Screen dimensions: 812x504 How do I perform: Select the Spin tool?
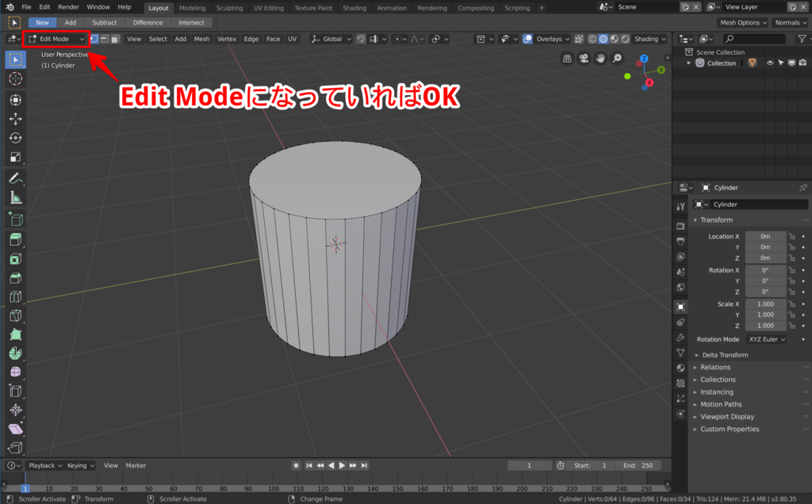pos(16,353)
